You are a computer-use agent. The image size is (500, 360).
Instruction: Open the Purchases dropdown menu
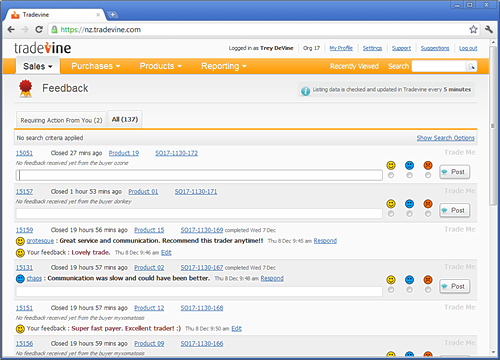pos(96,66)
